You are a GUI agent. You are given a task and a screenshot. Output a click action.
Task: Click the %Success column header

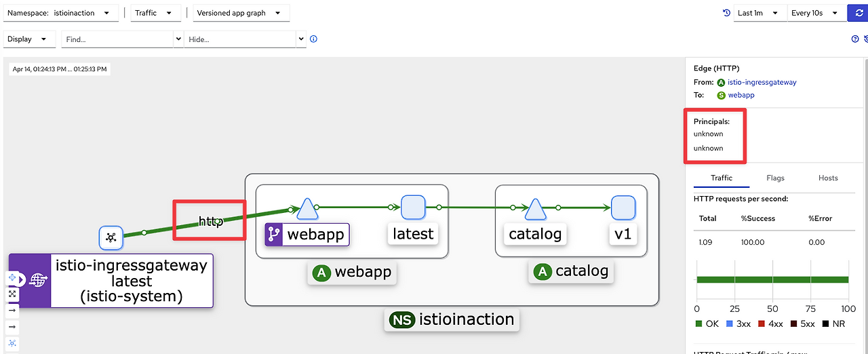point(758,218)
